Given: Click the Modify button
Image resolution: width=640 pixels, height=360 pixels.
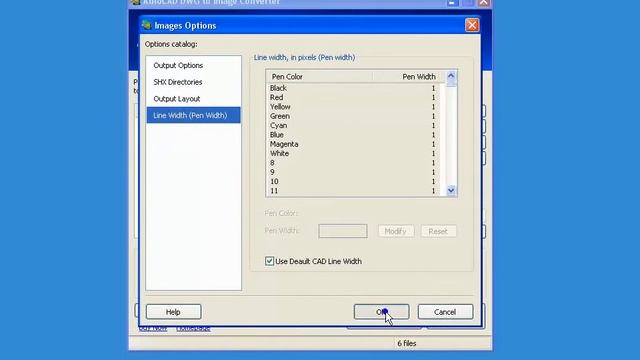Looking at the screenshot, I should pyautogui.click(x=396, y=231).
